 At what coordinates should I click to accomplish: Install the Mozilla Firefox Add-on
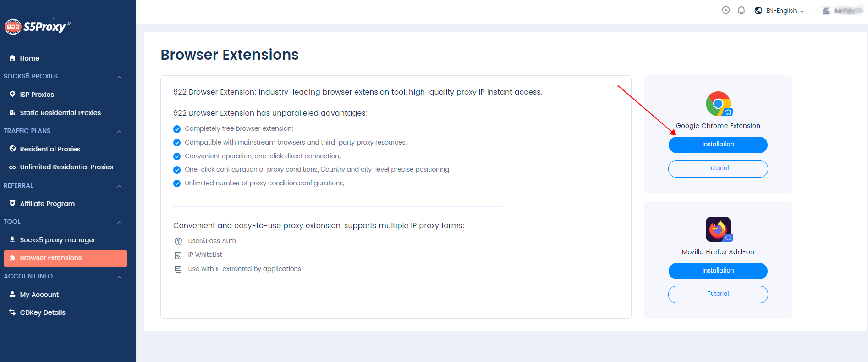(x=718, y=271)
